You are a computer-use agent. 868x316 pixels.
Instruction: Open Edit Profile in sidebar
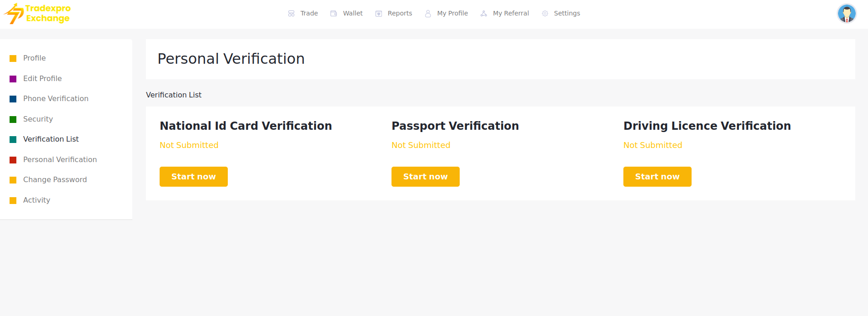pyautogui.click(x=42, y=78)
